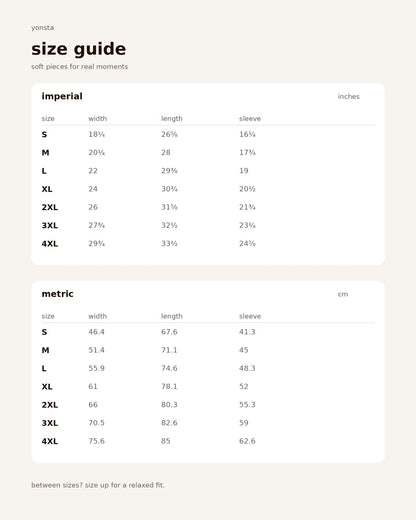This screenshot has height=520, width=416.
Task: Select 2XL label in metric table
Action: click(50, 405)
